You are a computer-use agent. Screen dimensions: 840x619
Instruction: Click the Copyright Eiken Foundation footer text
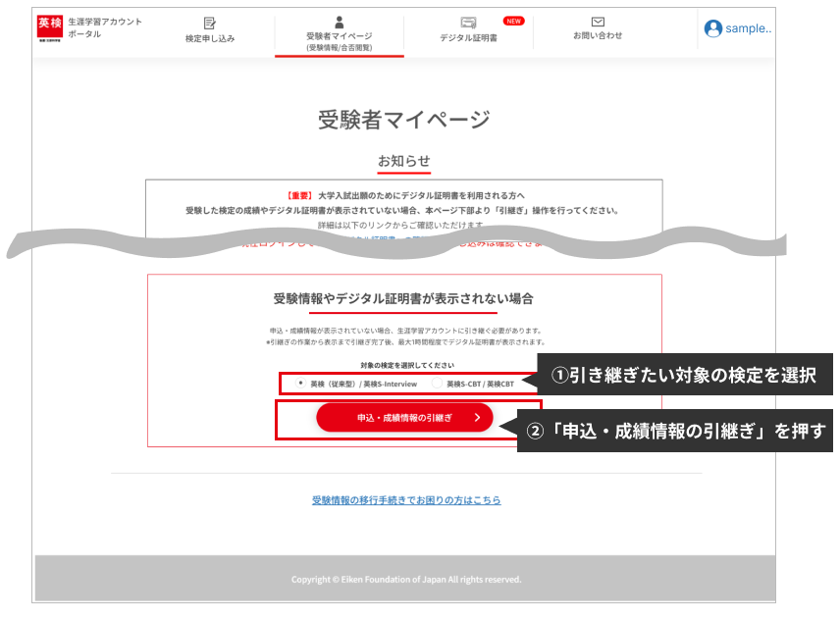coord(406,580)
